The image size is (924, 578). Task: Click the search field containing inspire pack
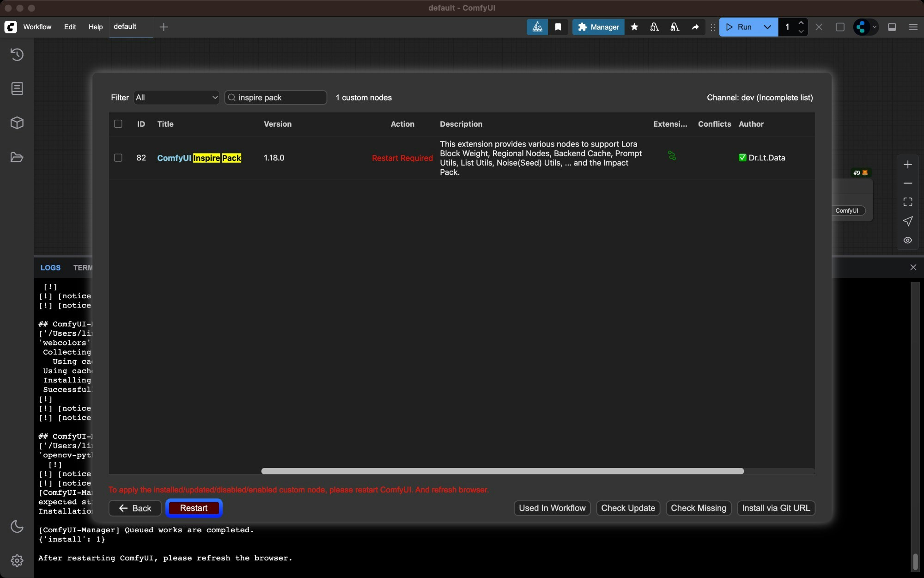[x=276, y=98]
